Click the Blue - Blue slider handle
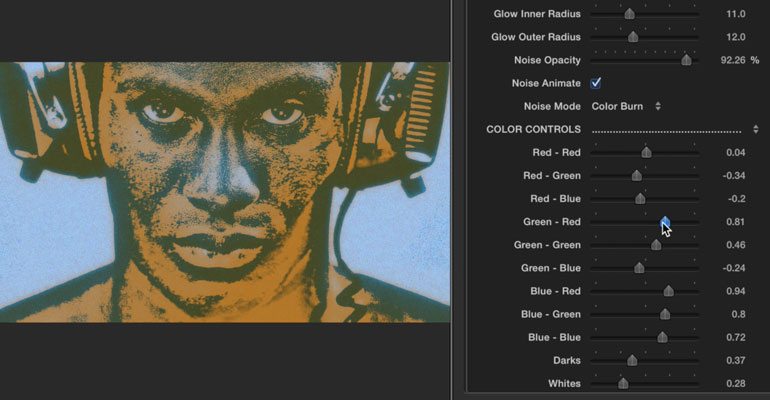 pos(662,337)
